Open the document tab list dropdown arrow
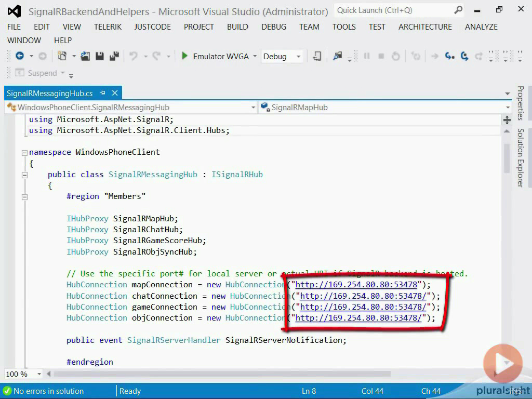This screenshot has height=399, width=532. tap(508, 94)
